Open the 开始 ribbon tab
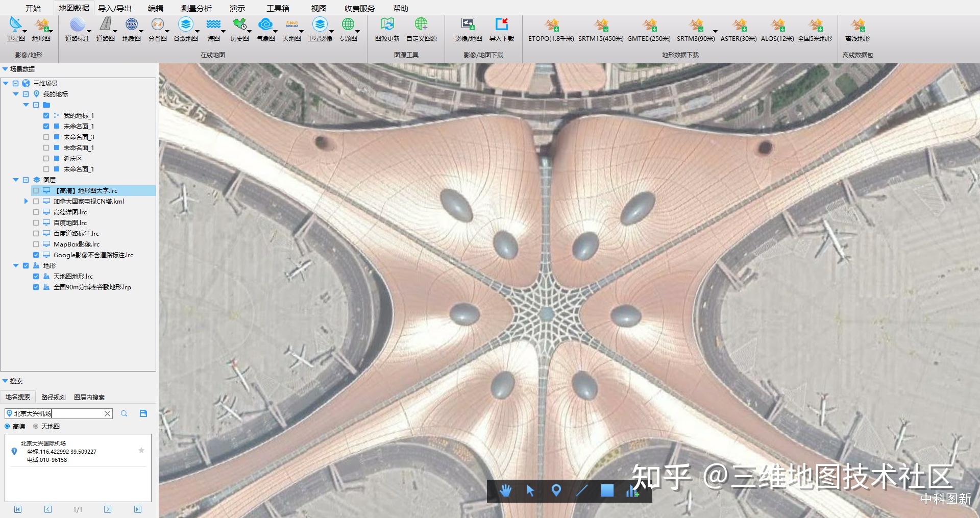This screenshot has width=980, height=518. click(x=33, y=8)
